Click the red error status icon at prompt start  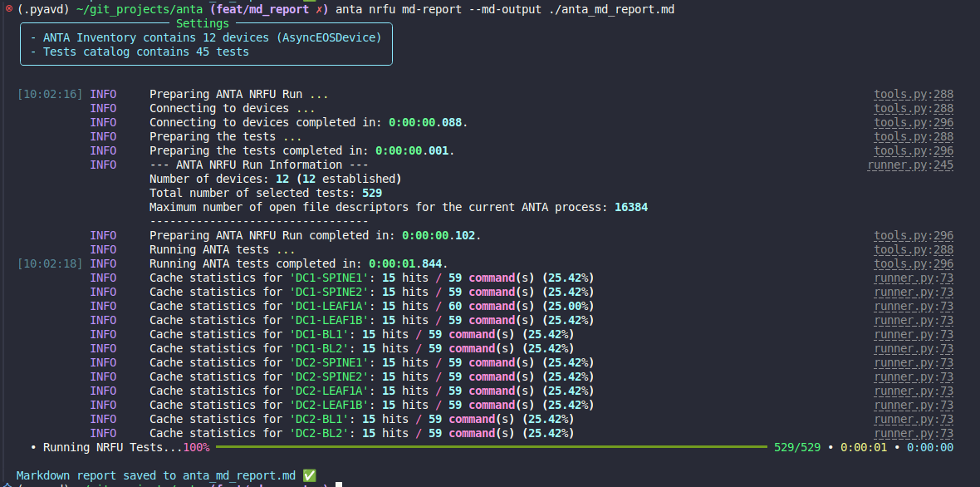coord(7,9)
